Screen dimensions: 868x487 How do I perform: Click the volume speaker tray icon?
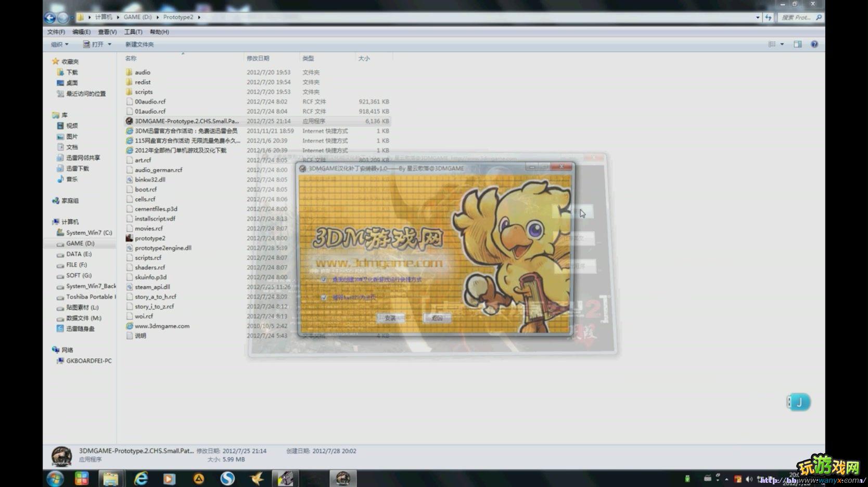pyautogui.click(x=749, y=479)
